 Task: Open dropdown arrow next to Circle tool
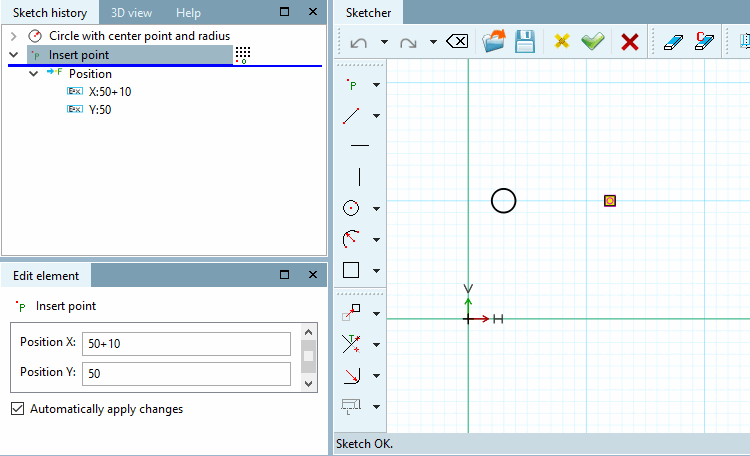click(x=376, y=209)
